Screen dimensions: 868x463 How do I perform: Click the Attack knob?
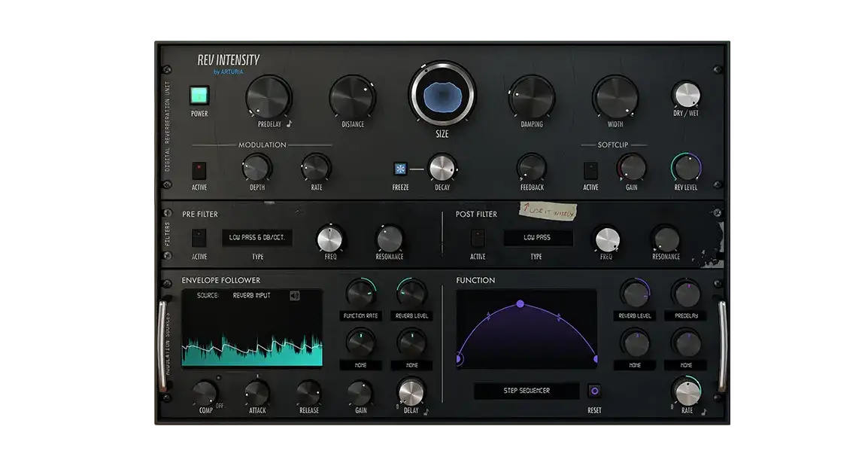click(256, 393)
